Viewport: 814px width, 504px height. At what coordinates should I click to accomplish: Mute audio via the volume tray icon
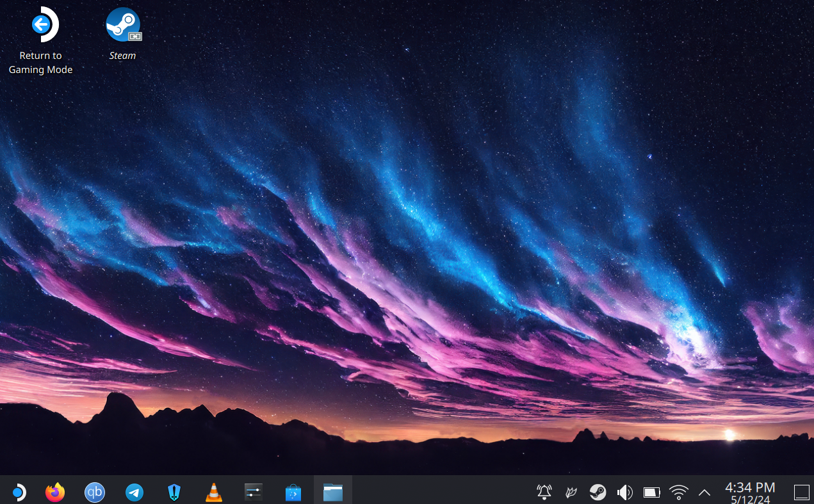click(x=624, y=492)
